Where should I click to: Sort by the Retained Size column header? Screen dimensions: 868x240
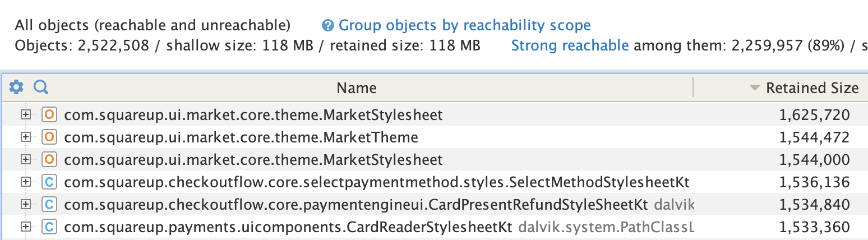812,88
